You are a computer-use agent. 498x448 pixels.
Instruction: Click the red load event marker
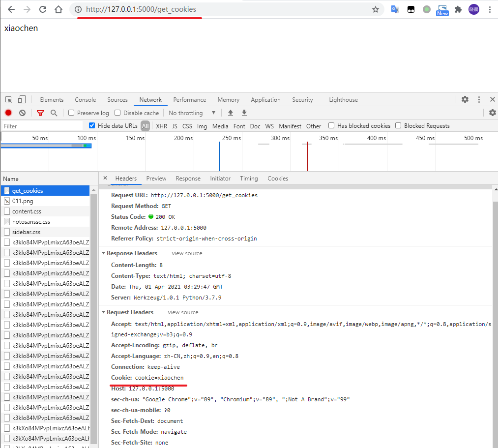pos(307,157)
